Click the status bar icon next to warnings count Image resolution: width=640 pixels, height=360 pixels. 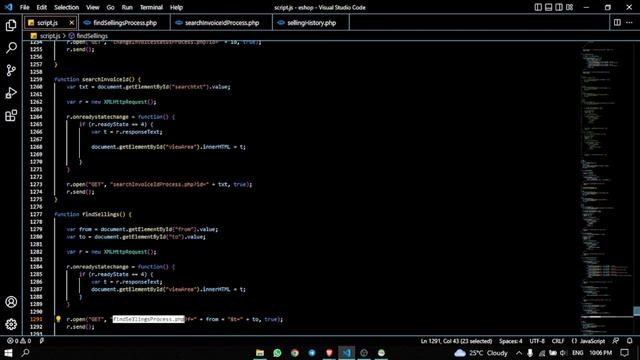pyautogui.click(x=42, y=341)
